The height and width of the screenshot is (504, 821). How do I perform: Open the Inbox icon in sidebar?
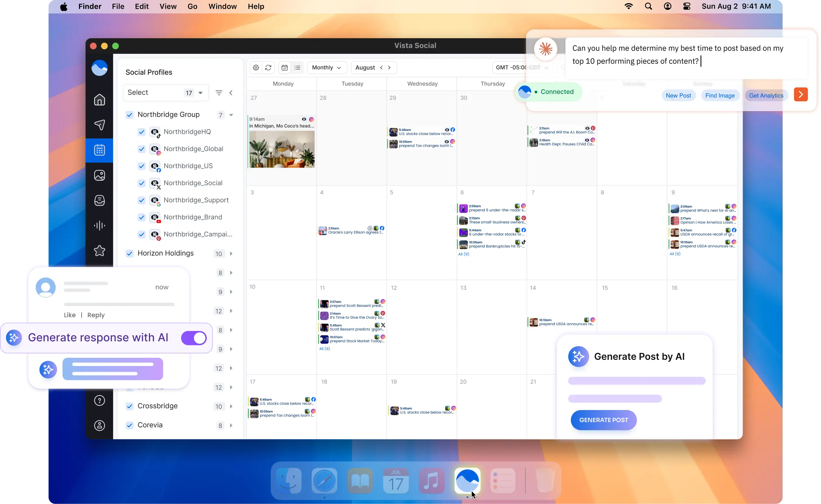pos(99,200)
